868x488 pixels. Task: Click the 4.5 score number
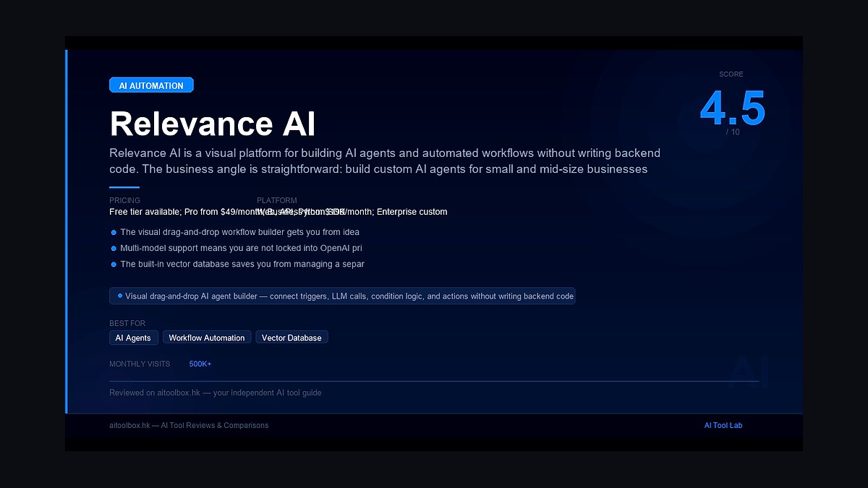click(x=732, y=108)
